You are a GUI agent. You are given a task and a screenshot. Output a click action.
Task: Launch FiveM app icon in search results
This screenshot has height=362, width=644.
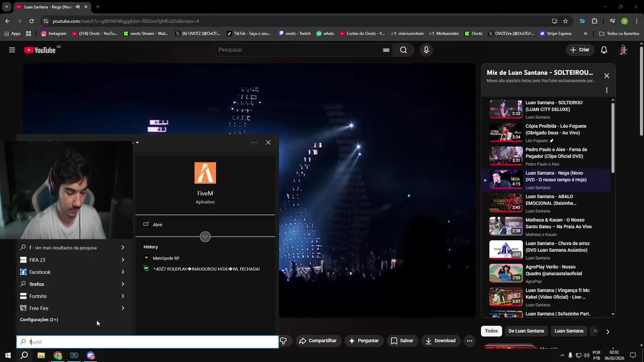pyautogui.click(x=205, y=173)
